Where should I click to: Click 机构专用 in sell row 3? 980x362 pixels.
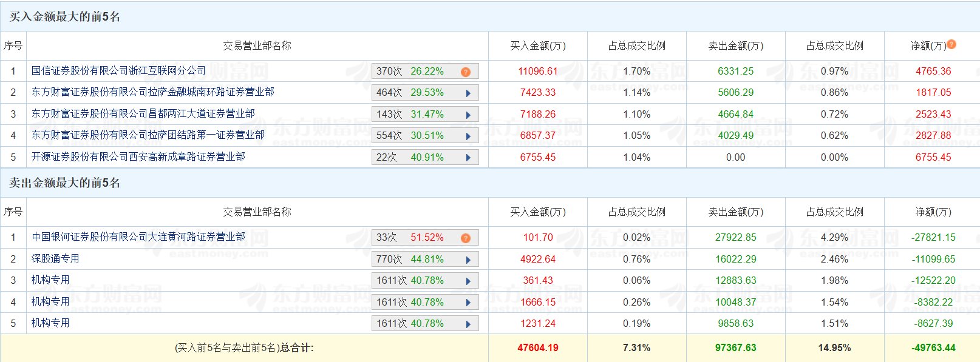coord(50,280)
